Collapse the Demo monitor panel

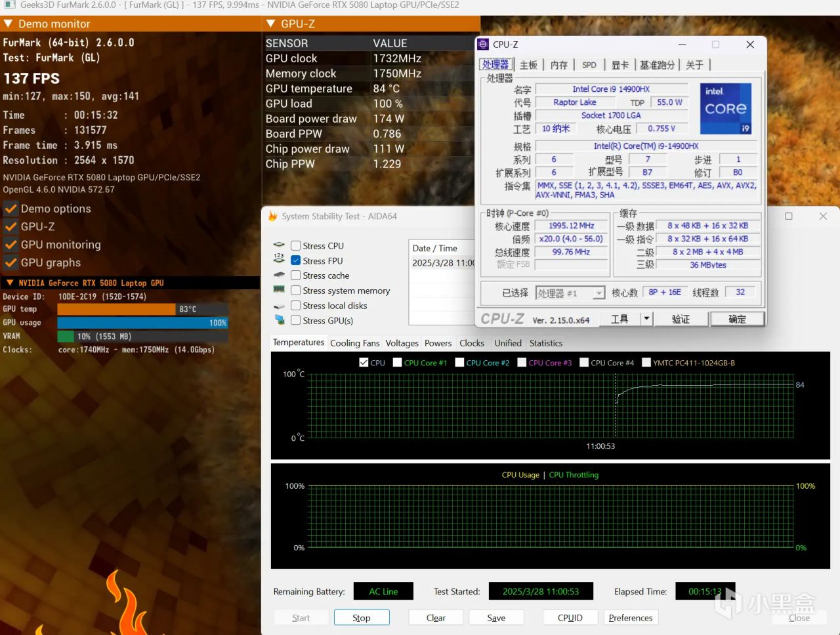point(8,24)
